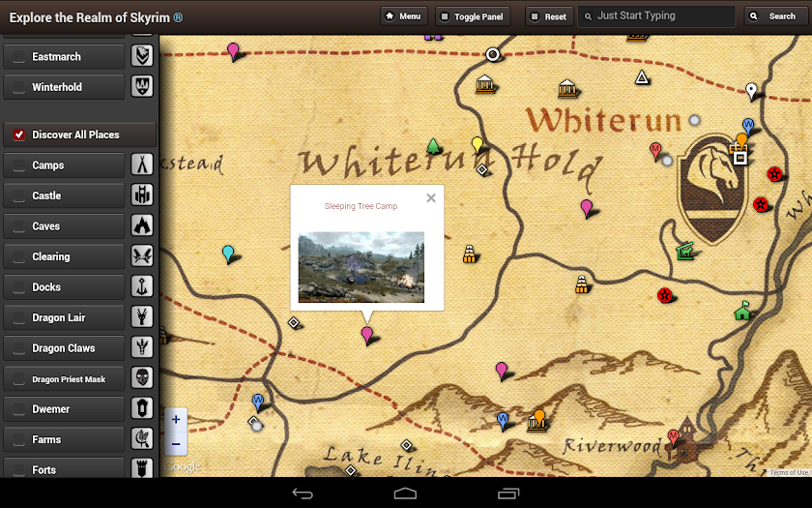Click the Eastmarch hold emblem icon
The width and height of the screenshot is (812, 508).
coord(142,56)
